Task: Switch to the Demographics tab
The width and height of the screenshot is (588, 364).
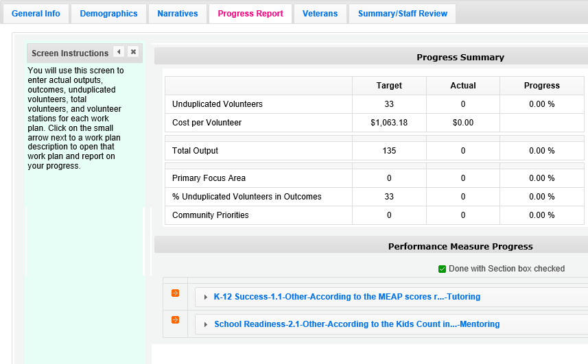Action: coord(108,14)
